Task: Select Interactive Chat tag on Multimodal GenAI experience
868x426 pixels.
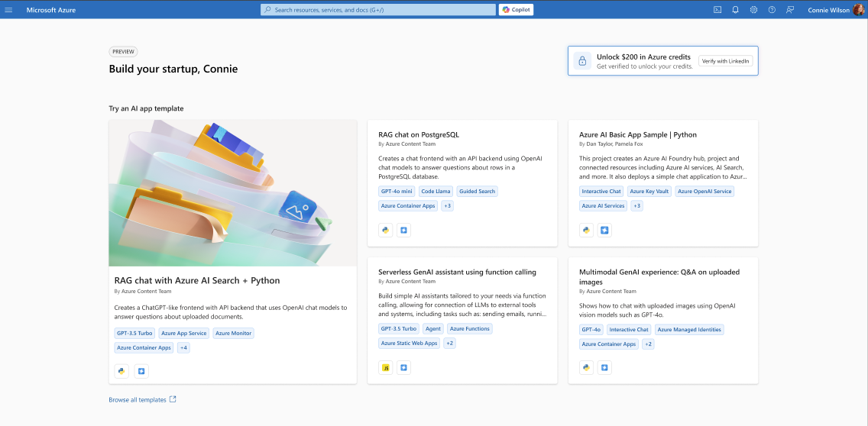Action: [x=629, y=330]
